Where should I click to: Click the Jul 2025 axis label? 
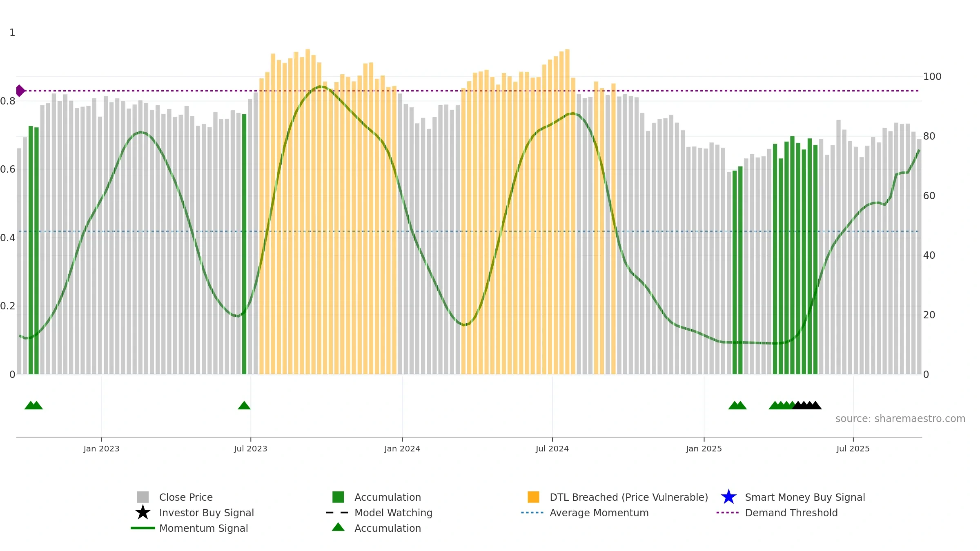(x=853, y=449)
